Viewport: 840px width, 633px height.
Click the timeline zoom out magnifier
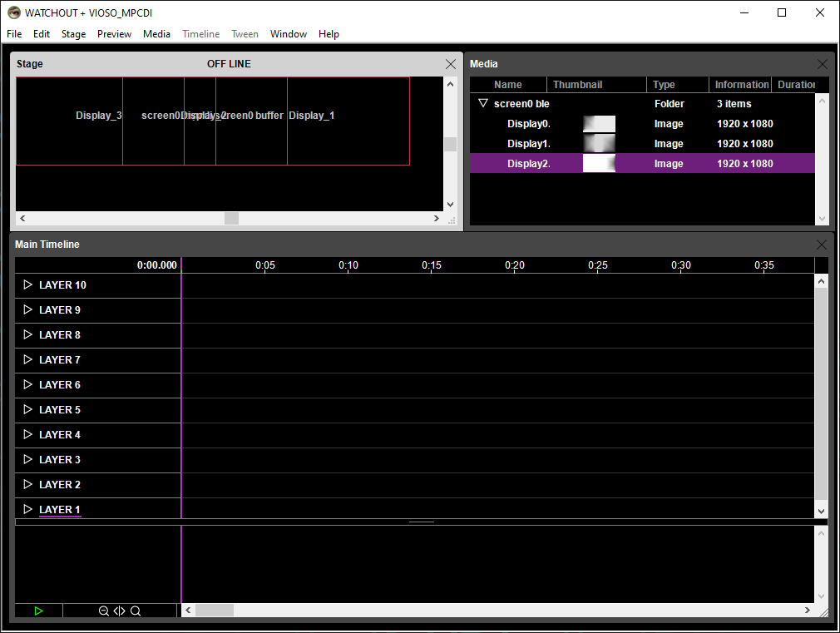click(x=104, y=611)
